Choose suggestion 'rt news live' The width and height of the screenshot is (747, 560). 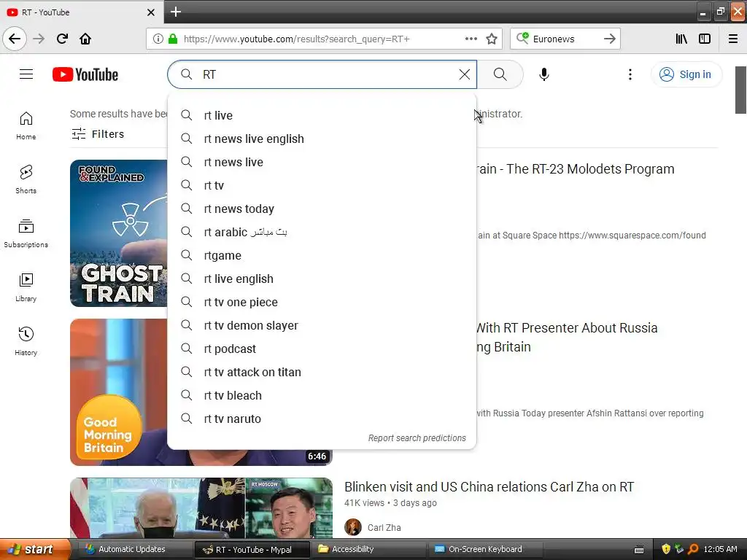(x=322, y=162)
